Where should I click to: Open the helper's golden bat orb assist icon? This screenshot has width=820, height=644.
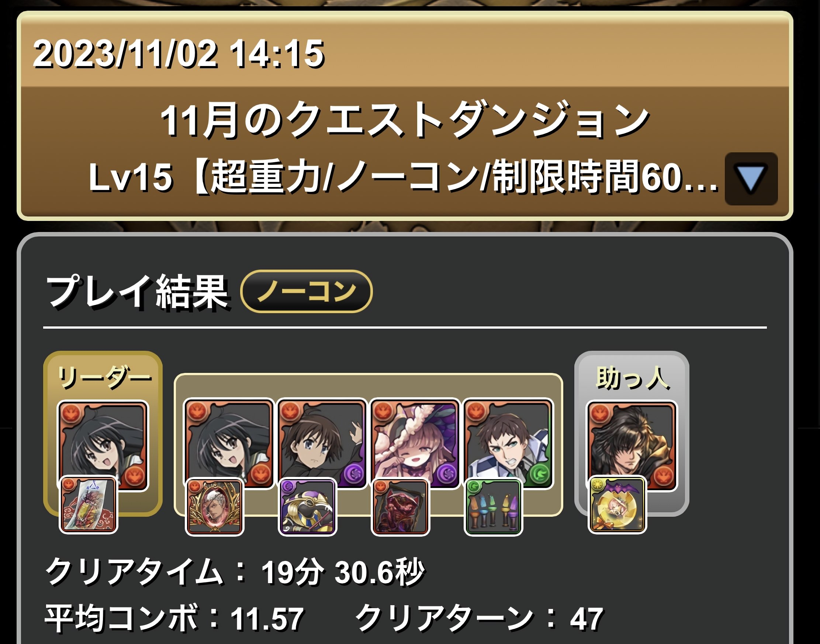617,505
